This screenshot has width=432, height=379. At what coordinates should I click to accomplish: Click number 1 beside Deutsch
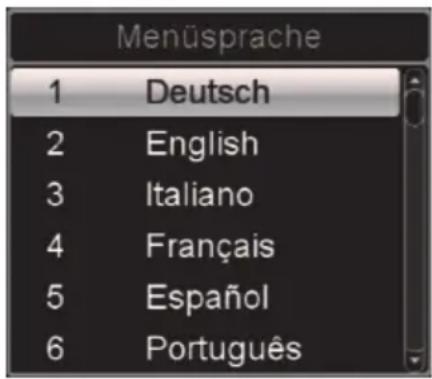(x=55, y=92)
